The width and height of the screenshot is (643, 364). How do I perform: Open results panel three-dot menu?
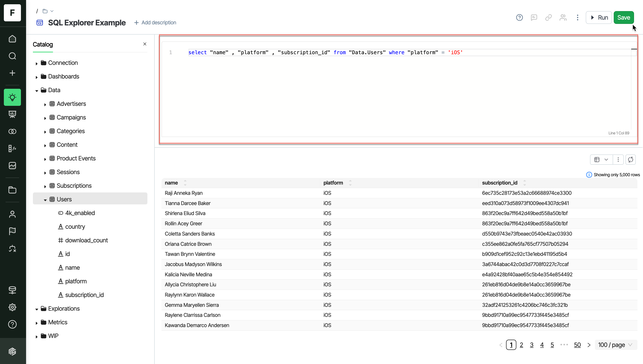pos(618,160)
